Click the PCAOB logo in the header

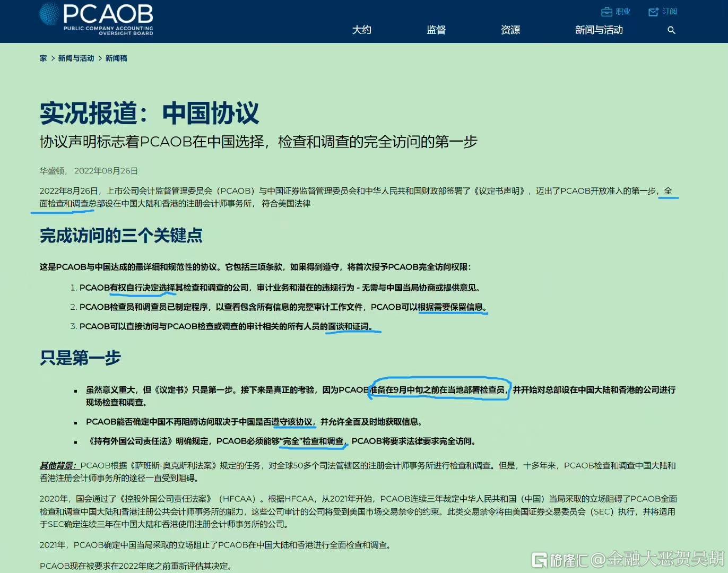pos(97,19)
